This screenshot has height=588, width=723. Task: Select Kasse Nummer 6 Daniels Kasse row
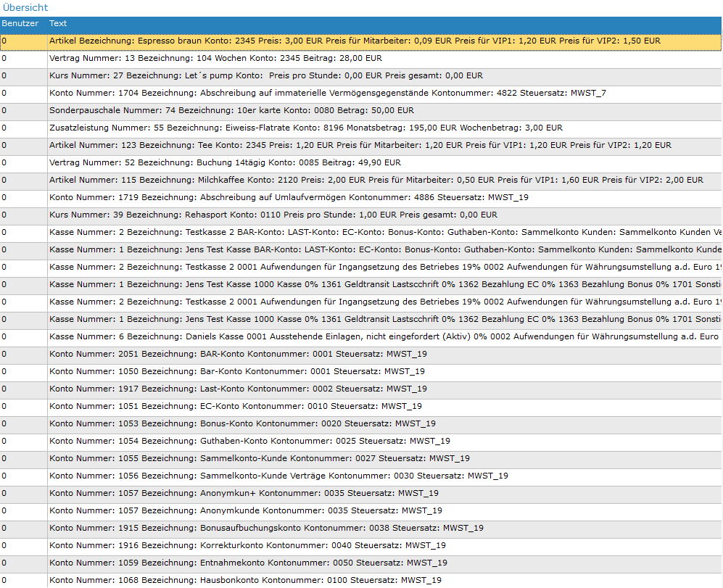pyautogui.click(x=360, y=336)
